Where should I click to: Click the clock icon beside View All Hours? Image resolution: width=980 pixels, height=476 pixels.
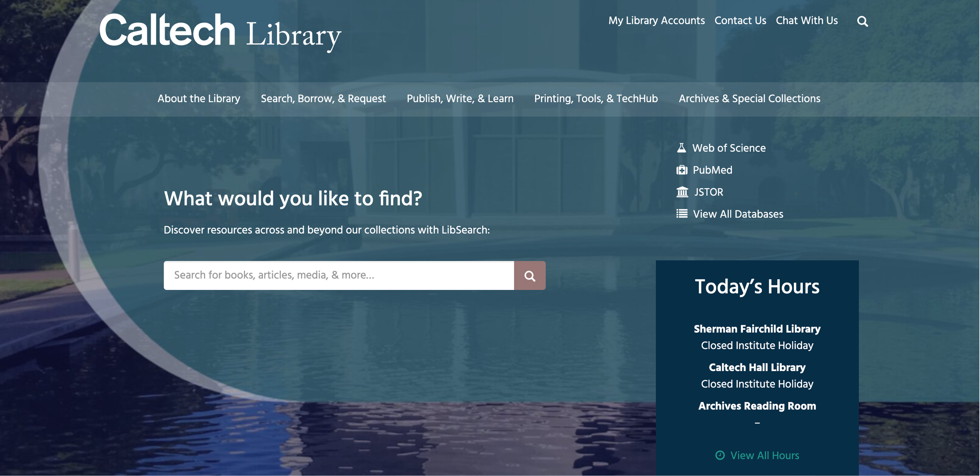pos(720,455)
